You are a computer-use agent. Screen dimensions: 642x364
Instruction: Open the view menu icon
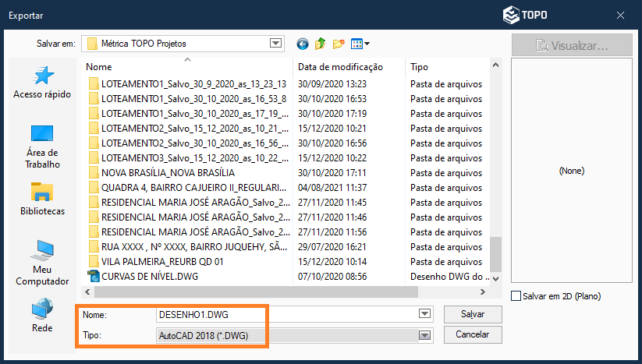point(360,44)
